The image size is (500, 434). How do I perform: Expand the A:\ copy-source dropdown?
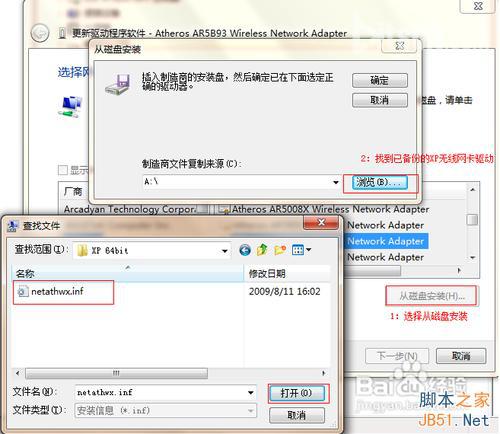[x=336, y=182]
